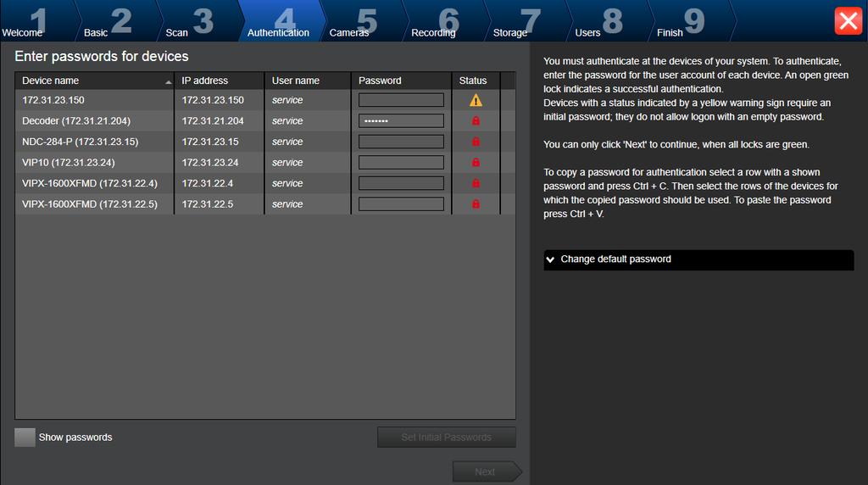Click password field for VIPX-1600XFMD 172.31.22.5
This screenshot has width=868, height=485.
[401, 203]
